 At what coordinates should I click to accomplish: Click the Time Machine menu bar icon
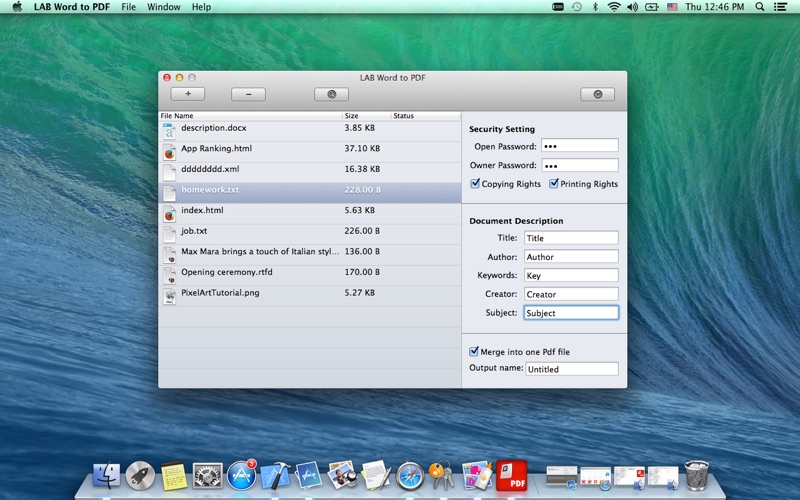tap(577, 7)
